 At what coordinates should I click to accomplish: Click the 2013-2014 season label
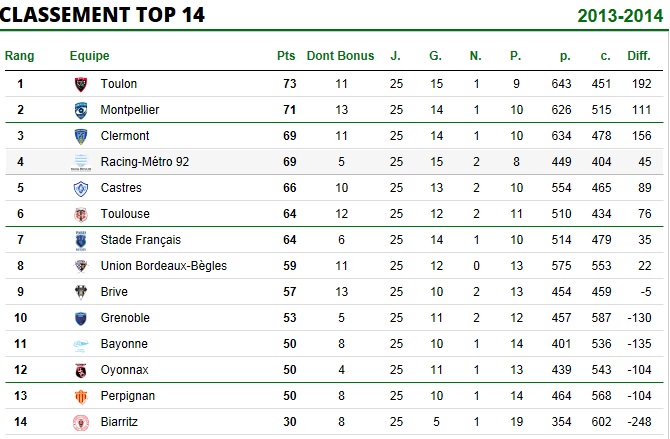pos(620,16)
